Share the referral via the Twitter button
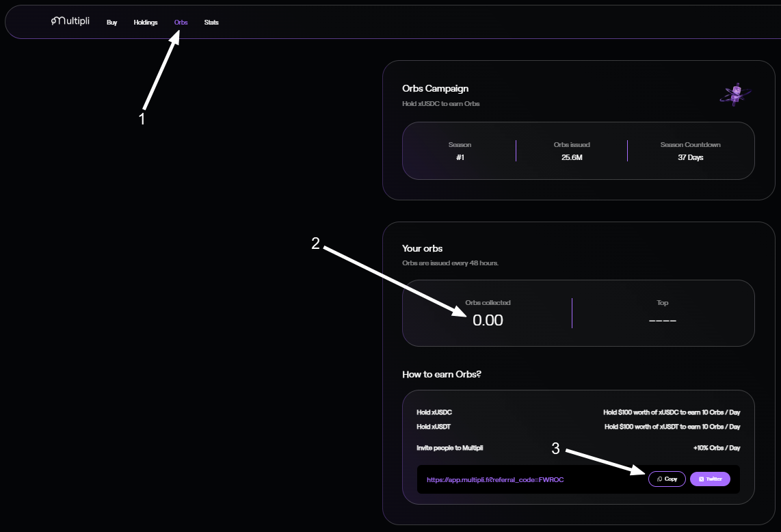 (710, 479)
